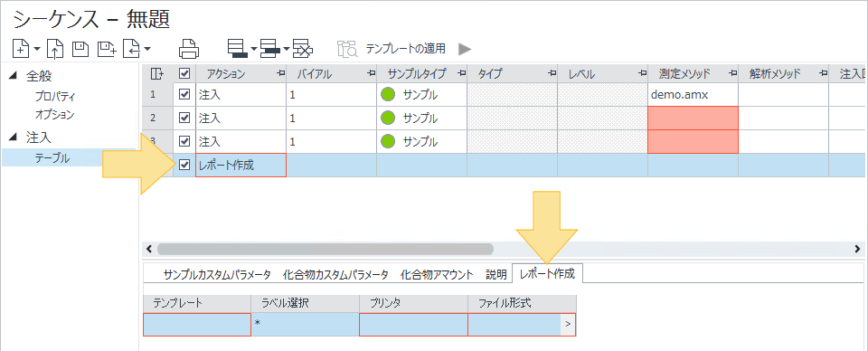This screenshot has height=351, width=868.
Task: Collapse the 注入 tree section
Action: pos(14,137)
